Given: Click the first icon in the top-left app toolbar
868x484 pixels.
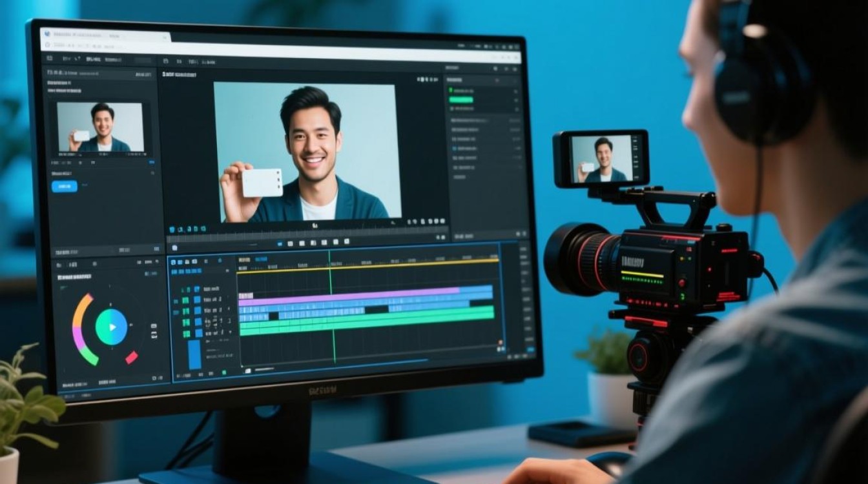Looking at the screenshot, I should pyautogui.click(x=50, y=58).
